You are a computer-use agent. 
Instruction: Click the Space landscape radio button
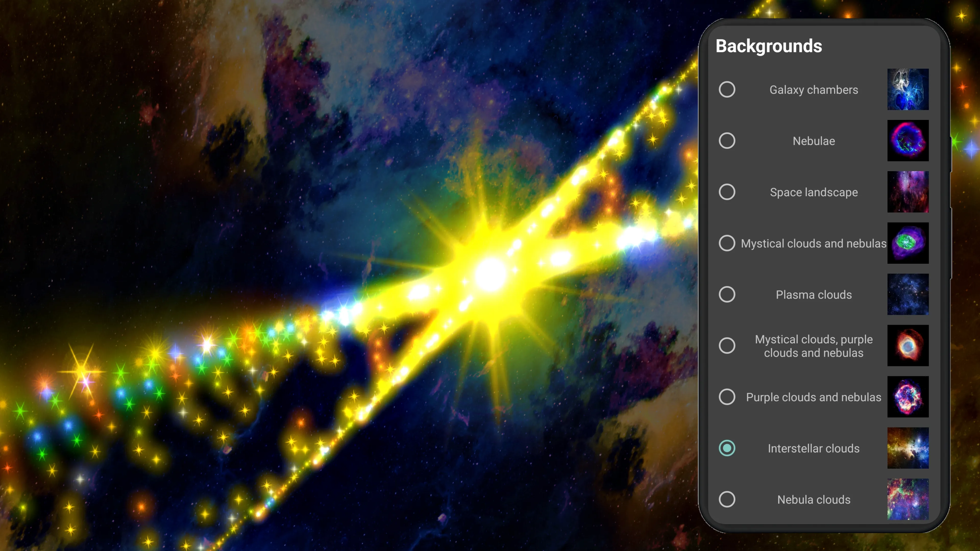[726, 192]
